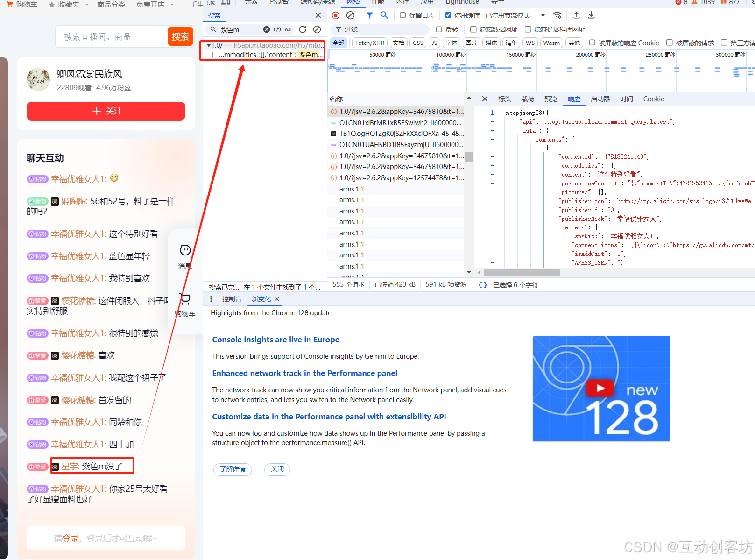Image resolution: width=755 pixels, height=560 pixels.
Task: Clear search results with circle-slash icon
Action: tap(317, 29)
